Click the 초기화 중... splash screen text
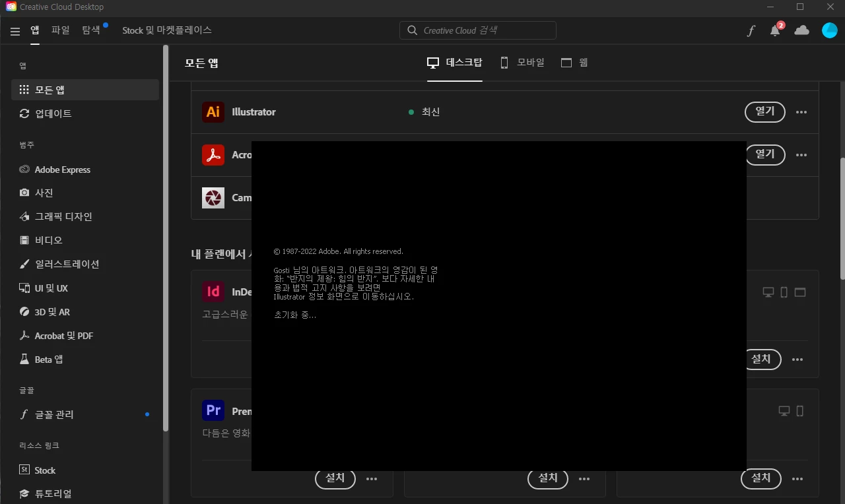 point(295,315)
